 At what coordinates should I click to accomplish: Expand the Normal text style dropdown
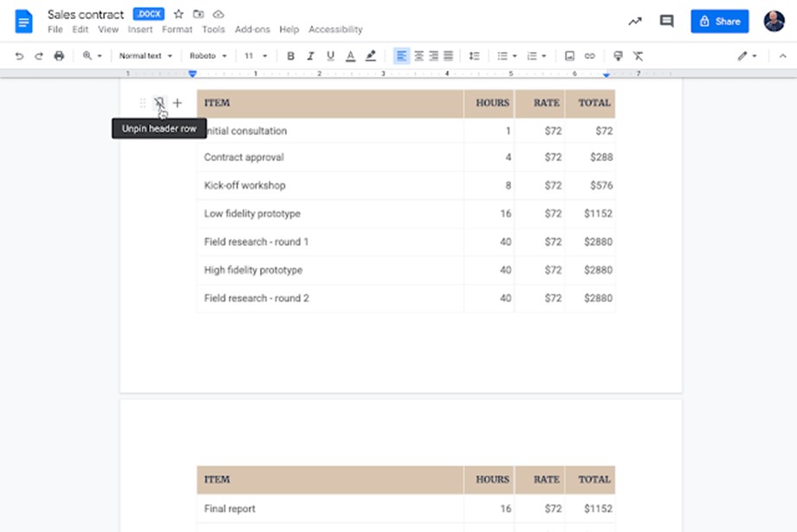pos(145,55)
